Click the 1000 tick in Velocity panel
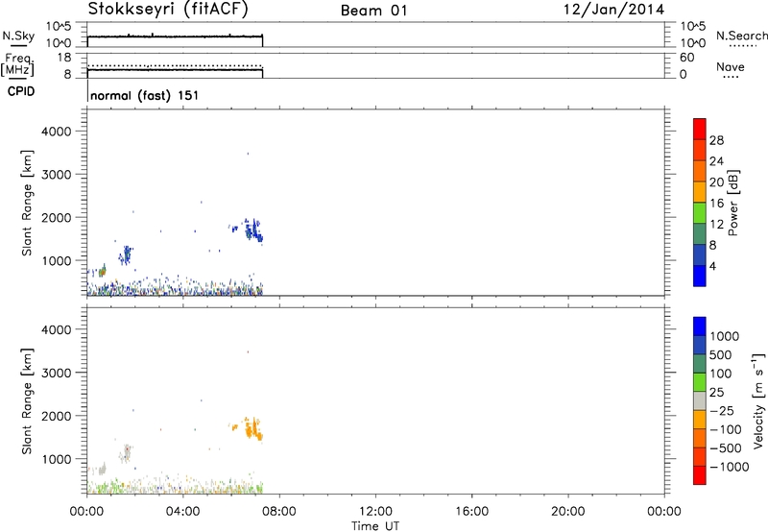 56,459
